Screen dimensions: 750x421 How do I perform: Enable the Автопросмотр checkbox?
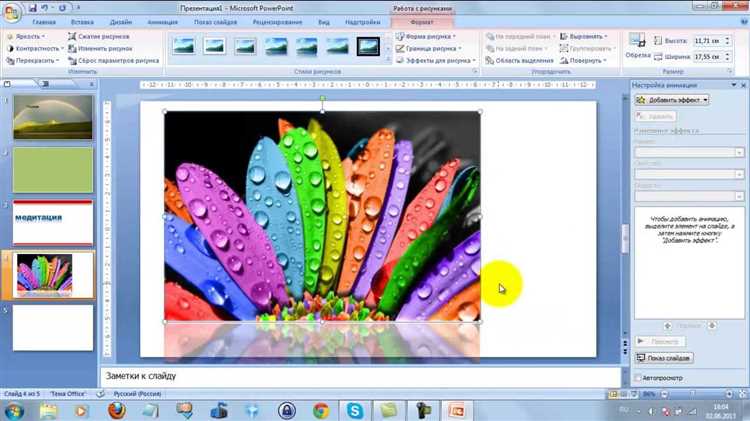coord(638,378)
